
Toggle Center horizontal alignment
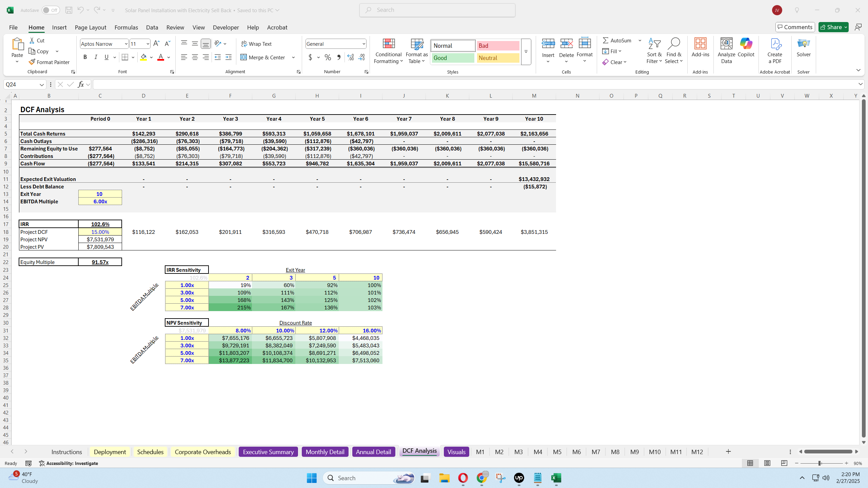point(195,57)
